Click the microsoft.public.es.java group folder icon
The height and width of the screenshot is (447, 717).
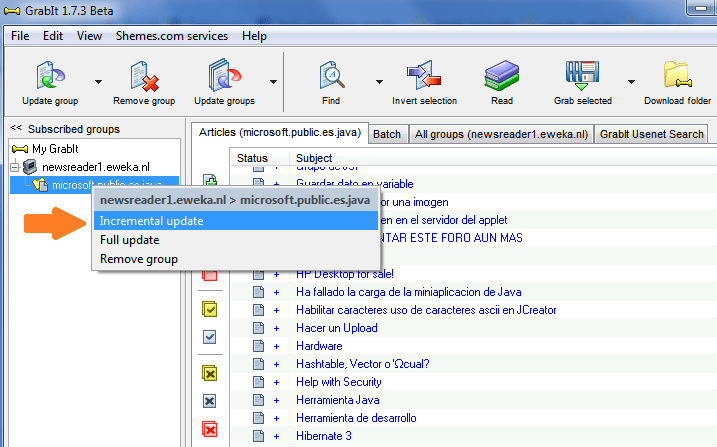[x=40, y=185]
